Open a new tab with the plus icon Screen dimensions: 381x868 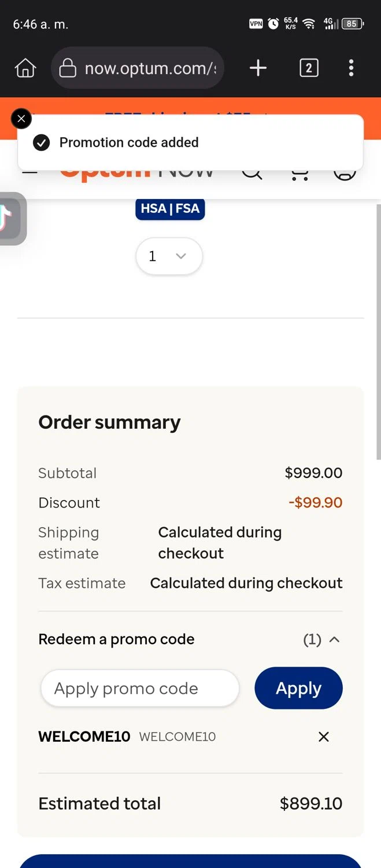pyautogui.click(x=258, y=68)
